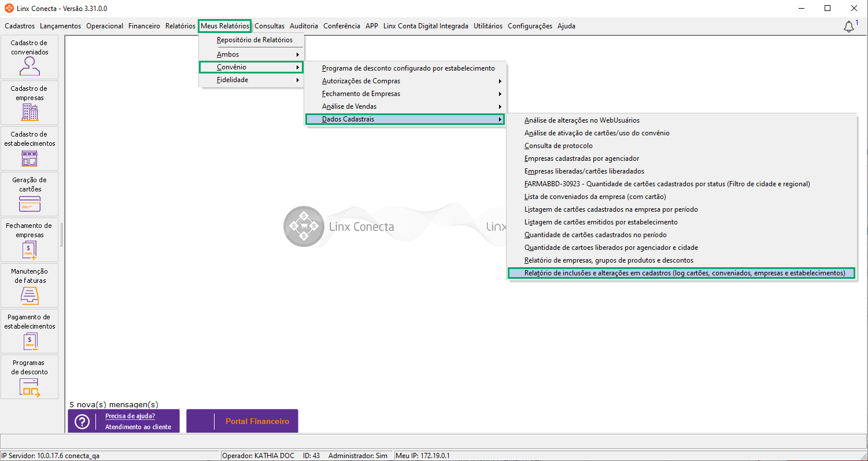Click the notification bell icon

[849, 27]
